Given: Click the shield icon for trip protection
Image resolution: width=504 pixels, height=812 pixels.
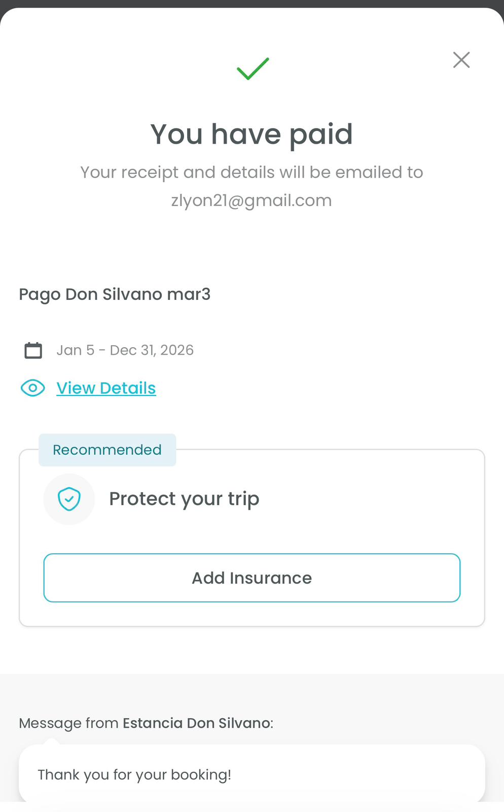Looking at the screenshot, I should pyautogui.click(x=69, y=499).
